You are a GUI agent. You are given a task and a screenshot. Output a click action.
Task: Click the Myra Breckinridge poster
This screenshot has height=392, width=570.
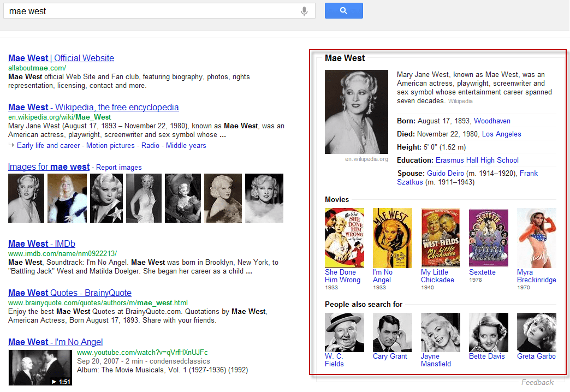[537, 238]
